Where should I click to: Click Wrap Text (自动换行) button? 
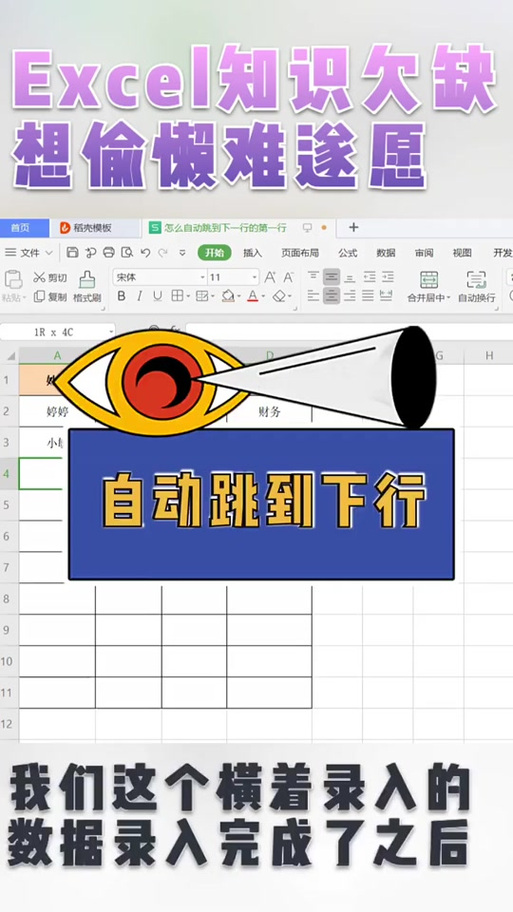(476, 286)
